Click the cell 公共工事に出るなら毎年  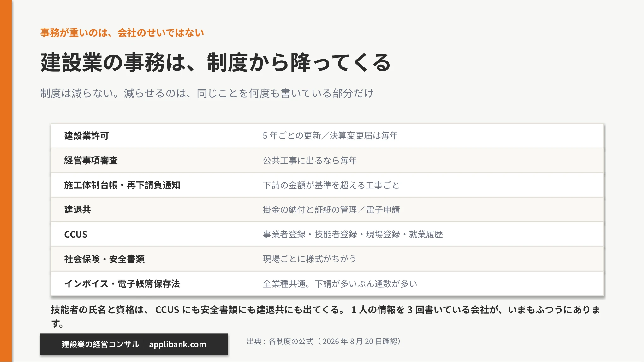(x=310, y=161)
